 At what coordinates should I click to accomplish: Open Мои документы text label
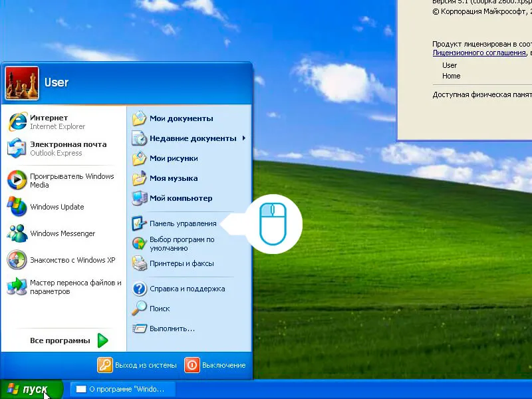tap(182, 118)
